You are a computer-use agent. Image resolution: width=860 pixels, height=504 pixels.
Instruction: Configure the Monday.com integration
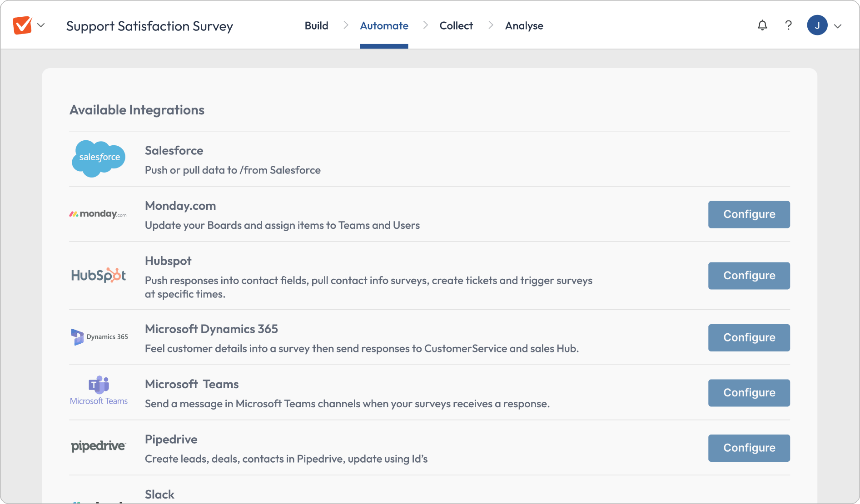click(749, 214)
